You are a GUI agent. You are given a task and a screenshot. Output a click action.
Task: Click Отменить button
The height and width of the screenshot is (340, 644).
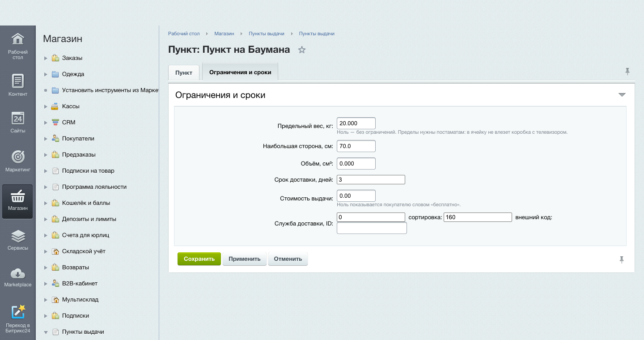[x=288, y=259]
